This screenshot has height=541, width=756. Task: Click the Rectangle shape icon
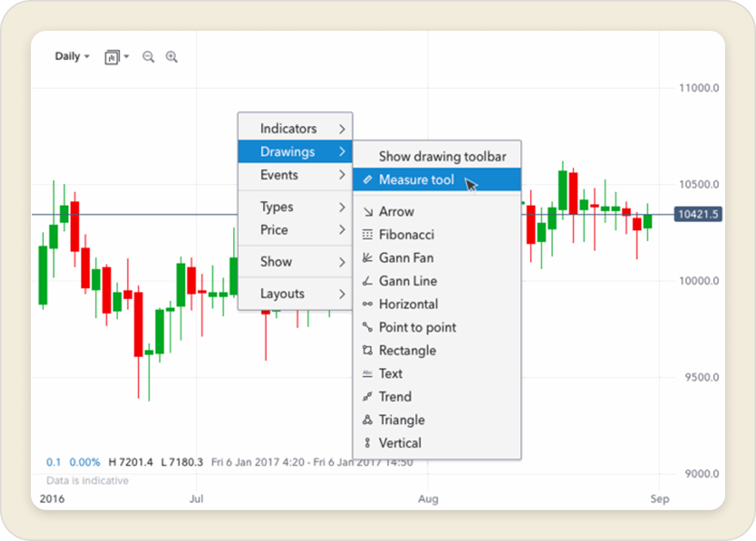click(x=367, y=350)
